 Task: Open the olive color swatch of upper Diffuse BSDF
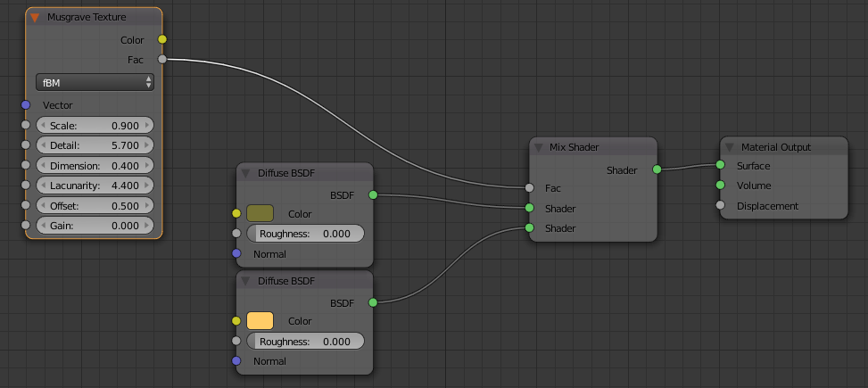260,214
